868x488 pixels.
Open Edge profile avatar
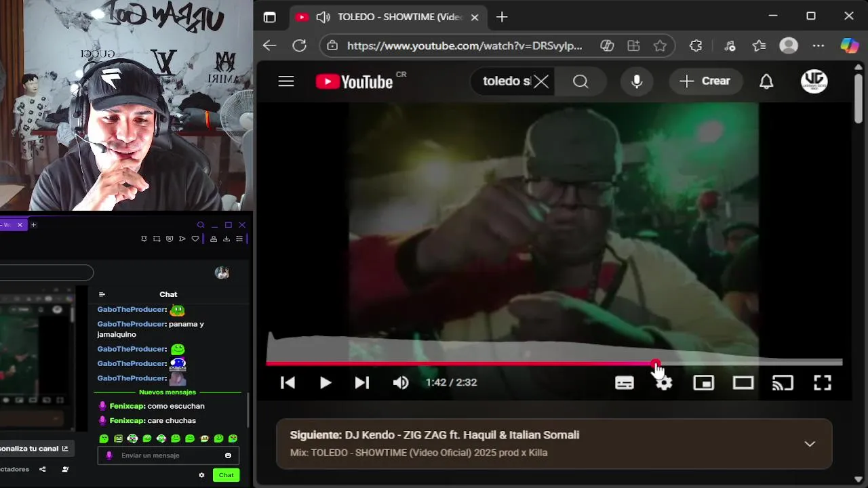[789, 45]
